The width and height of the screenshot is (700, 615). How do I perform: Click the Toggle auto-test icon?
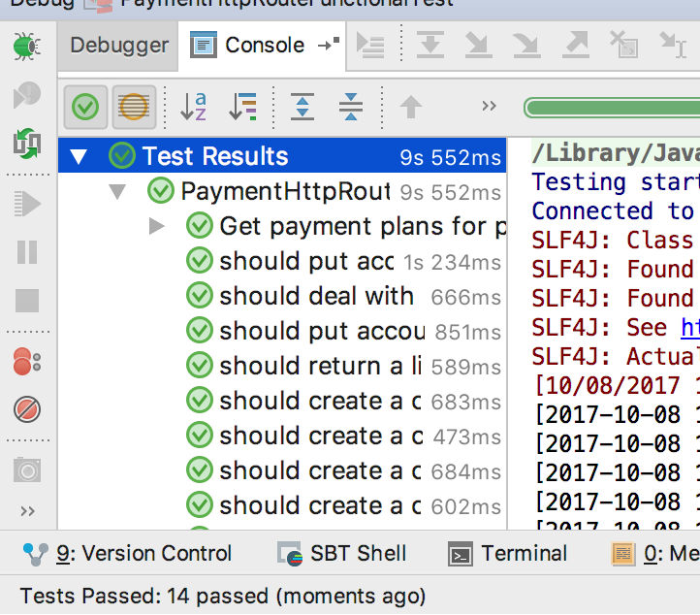click(26, 145)
